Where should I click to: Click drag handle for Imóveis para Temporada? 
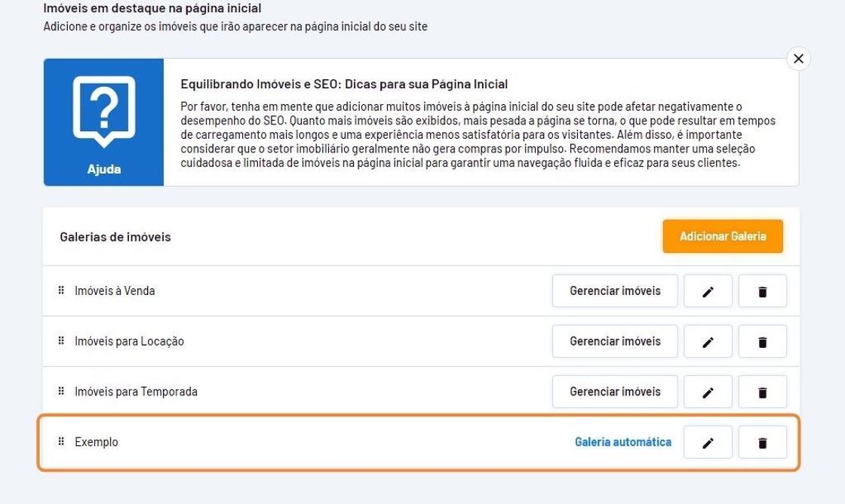tap(61, 392)
